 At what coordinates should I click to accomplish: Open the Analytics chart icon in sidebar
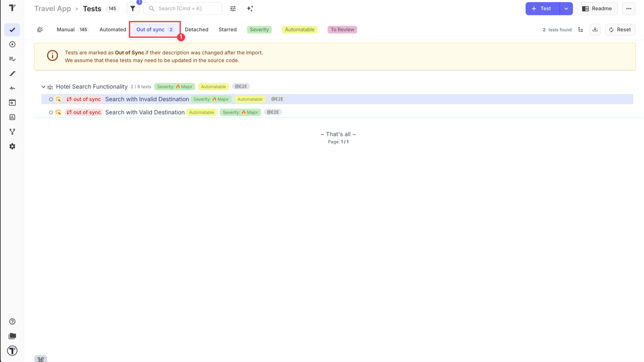click(12, 117)
